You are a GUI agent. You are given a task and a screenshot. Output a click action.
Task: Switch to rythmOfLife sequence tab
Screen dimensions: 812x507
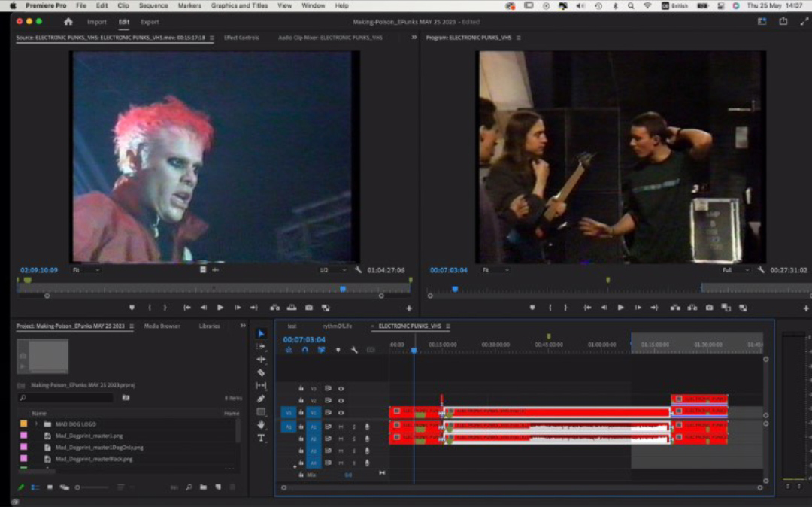coord(337,326)
